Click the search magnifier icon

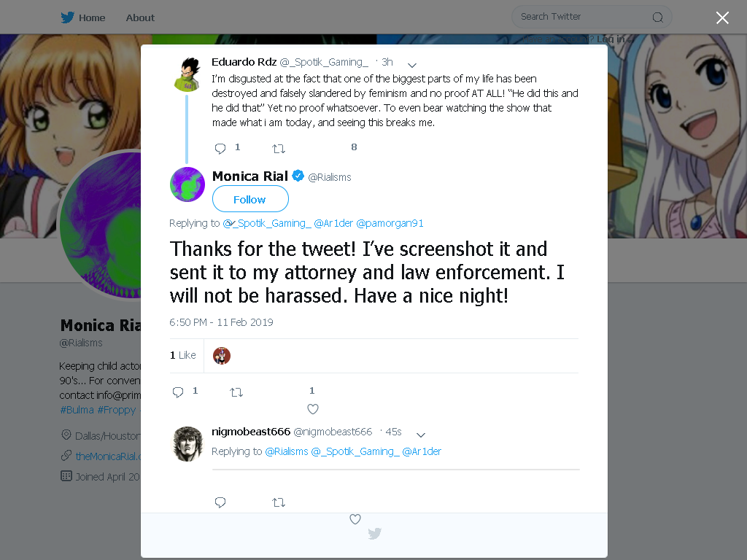pos(658,17)
